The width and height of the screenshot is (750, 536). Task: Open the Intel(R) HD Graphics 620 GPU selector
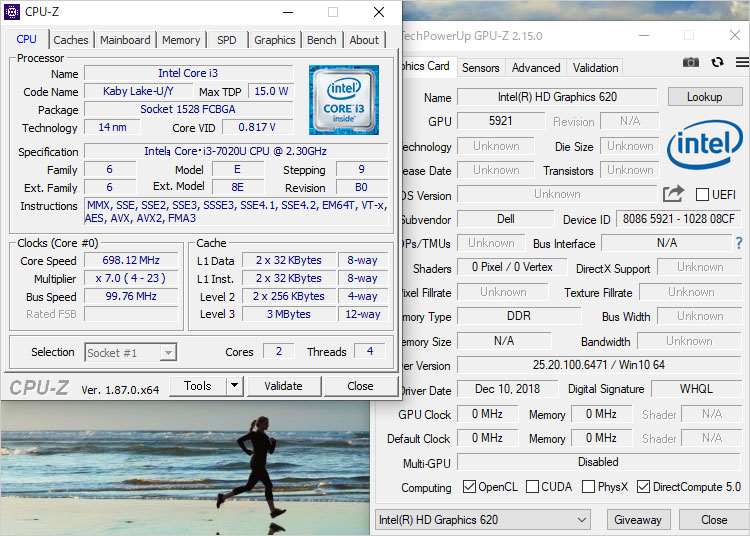click(483, 520)
